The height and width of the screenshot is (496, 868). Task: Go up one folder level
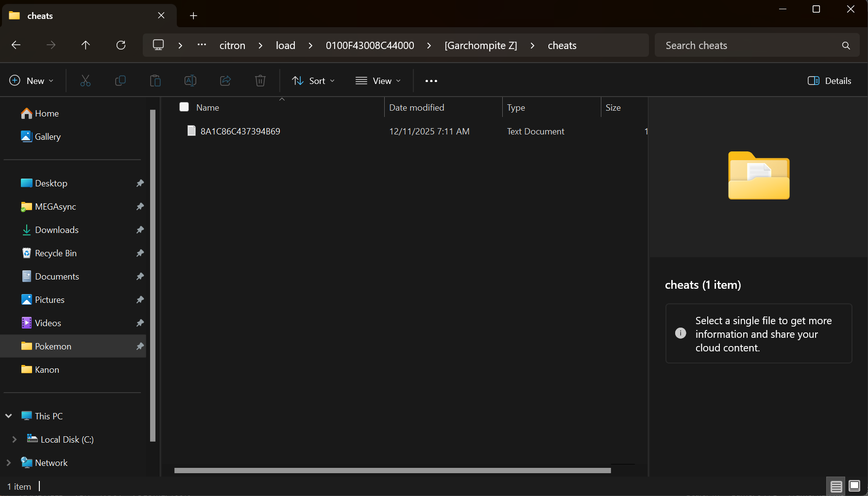pos(85,45)
